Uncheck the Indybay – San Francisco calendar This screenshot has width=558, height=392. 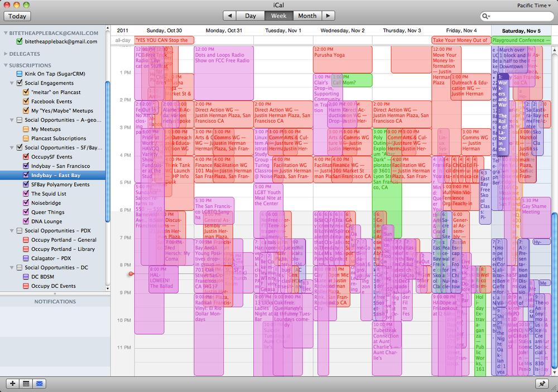click(26, 166)
